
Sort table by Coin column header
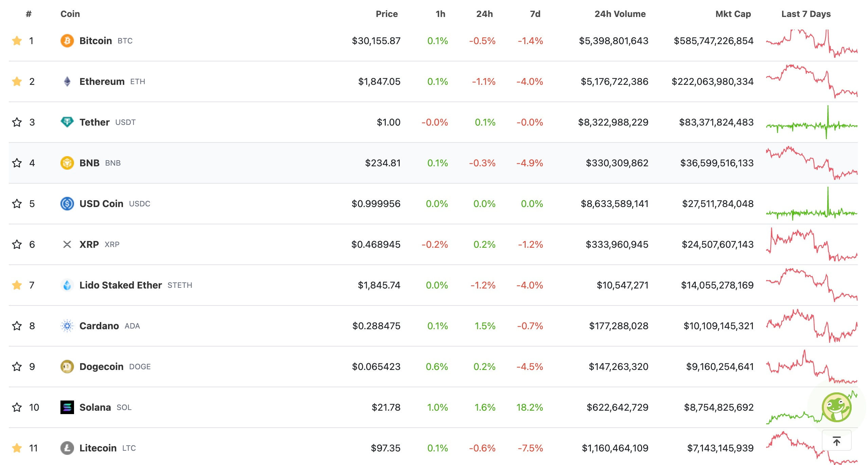[70, 14]
